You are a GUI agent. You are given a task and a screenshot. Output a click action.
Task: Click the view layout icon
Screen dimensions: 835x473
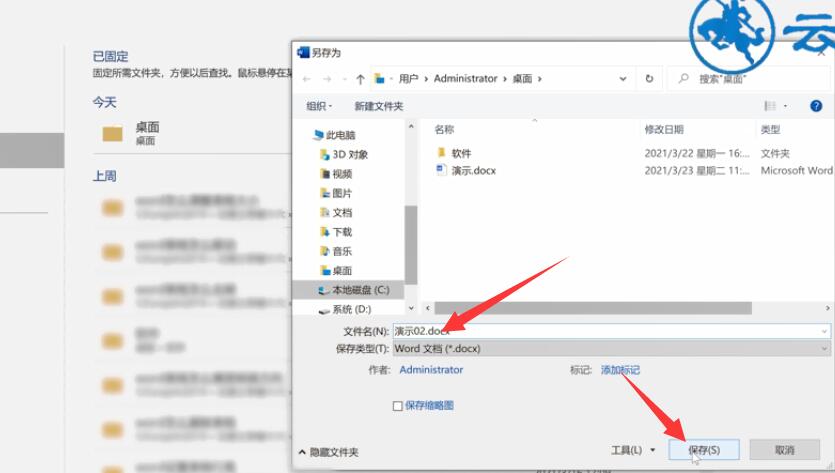click(x=770, y=106)
